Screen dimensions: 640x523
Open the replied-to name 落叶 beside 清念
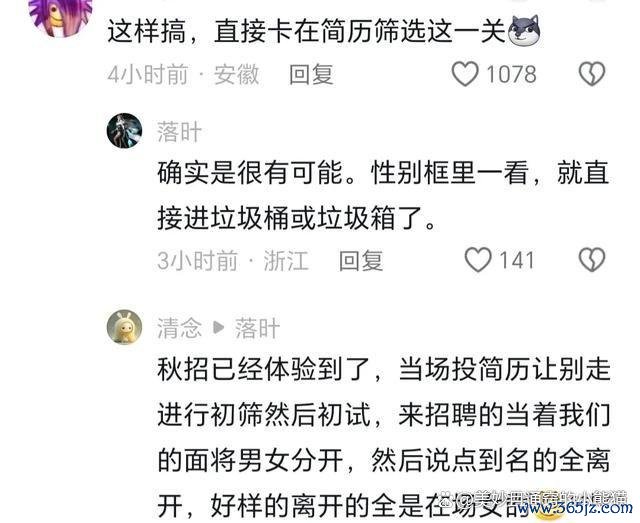pos(257,328)
